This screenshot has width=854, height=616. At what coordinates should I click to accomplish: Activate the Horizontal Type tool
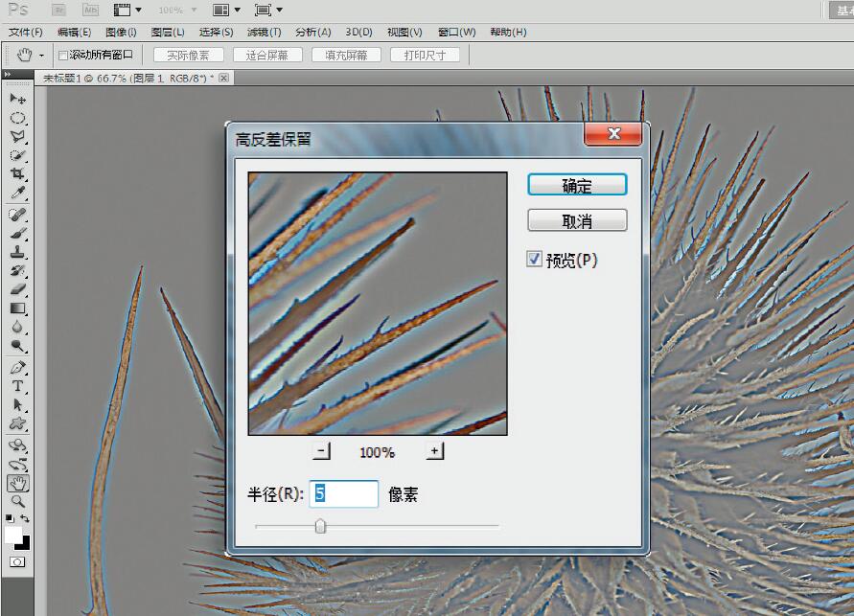point(17,386)
